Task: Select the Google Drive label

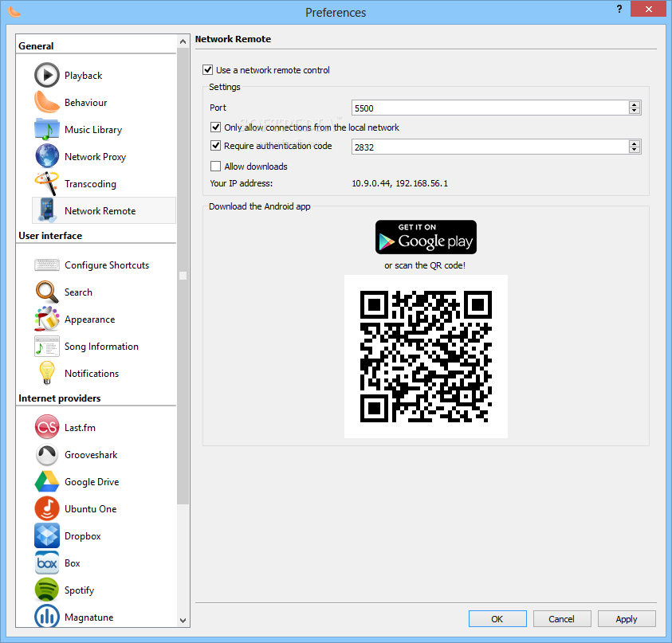Action: click(92, 481)
